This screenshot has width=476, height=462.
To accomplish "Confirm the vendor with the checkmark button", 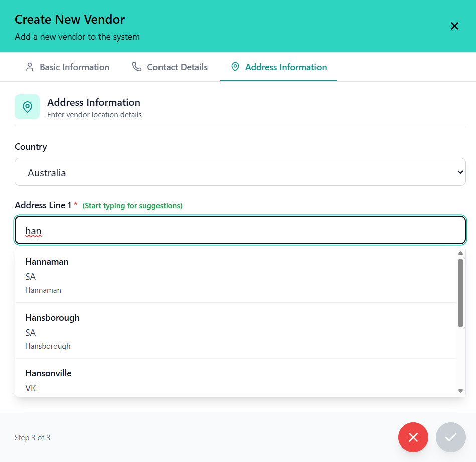I will (x=450, y=437).
